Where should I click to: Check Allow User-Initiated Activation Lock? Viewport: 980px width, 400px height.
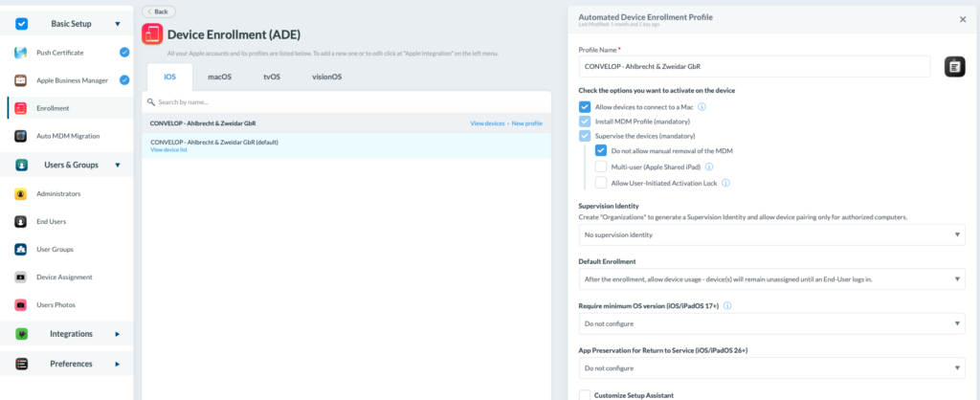[600, 183]
